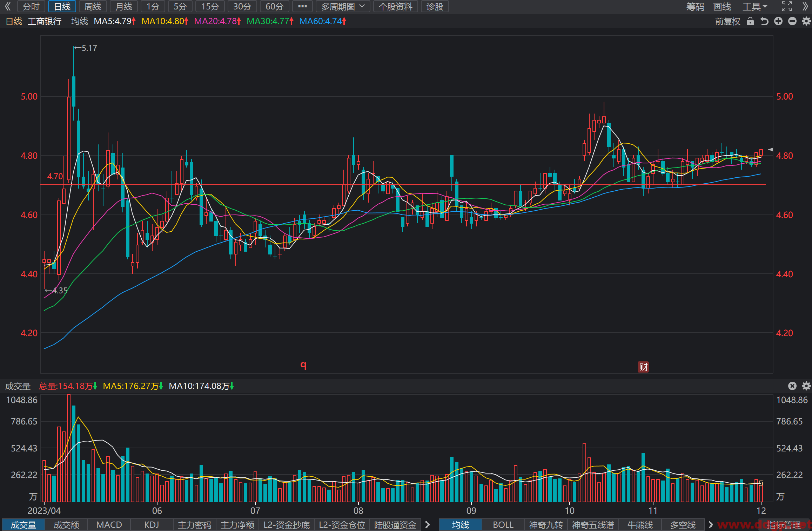Switch to 月线 monthly chart

coord(124,6)
